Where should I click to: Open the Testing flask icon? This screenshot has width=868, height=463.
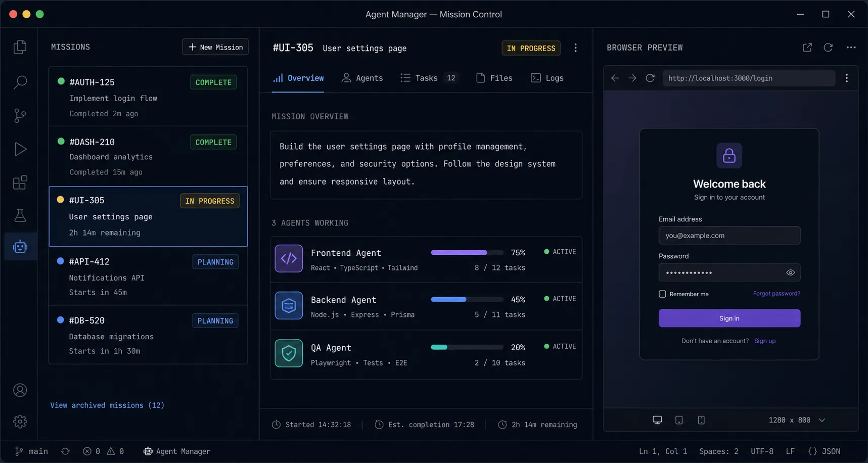pyautogui.click(x=20, y=215)
